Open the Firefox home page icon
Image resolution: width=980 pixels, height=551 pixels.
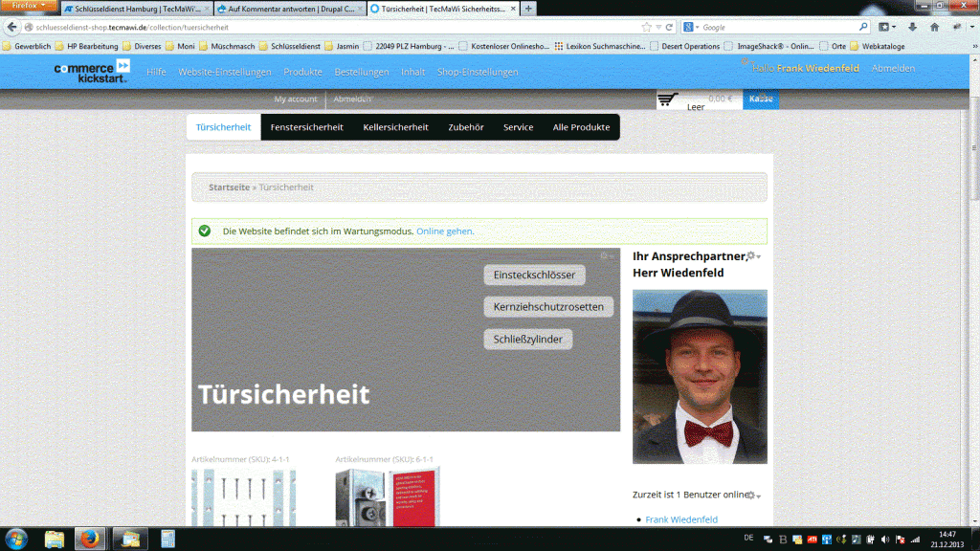coord(931,28)
